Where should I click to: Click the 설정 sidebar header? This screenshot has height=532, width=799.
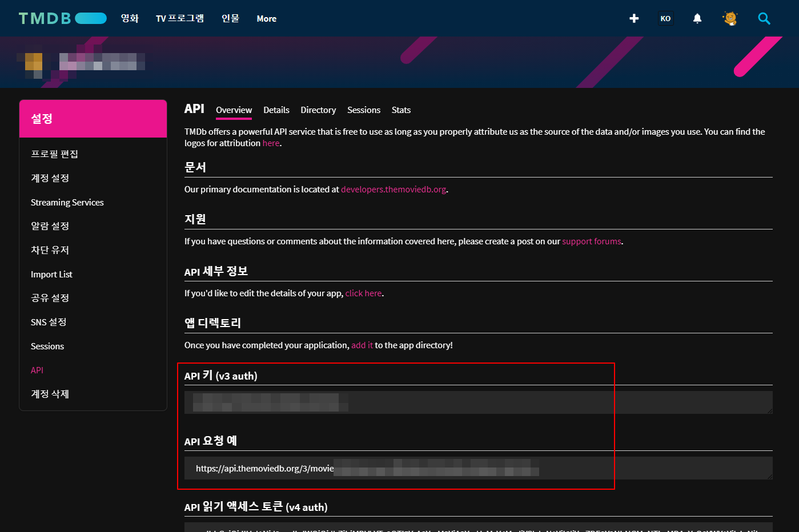point(93,119)
